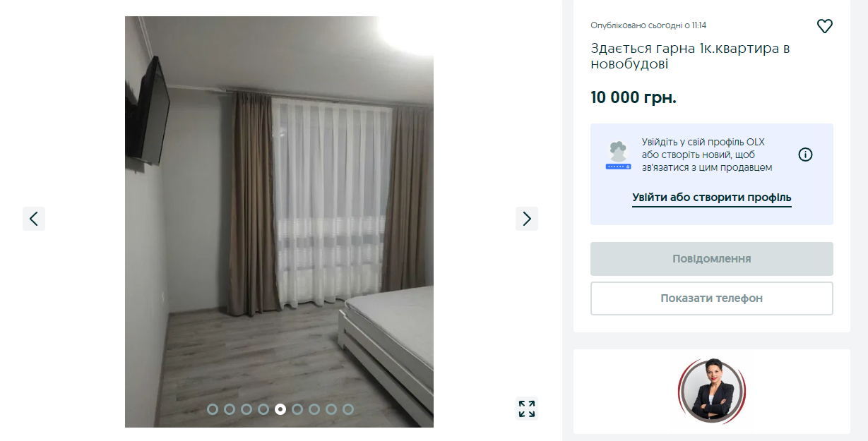Select the fourth photo indicator dot
868x441 pixels.
pyautogui.click(x=263, y=409)
